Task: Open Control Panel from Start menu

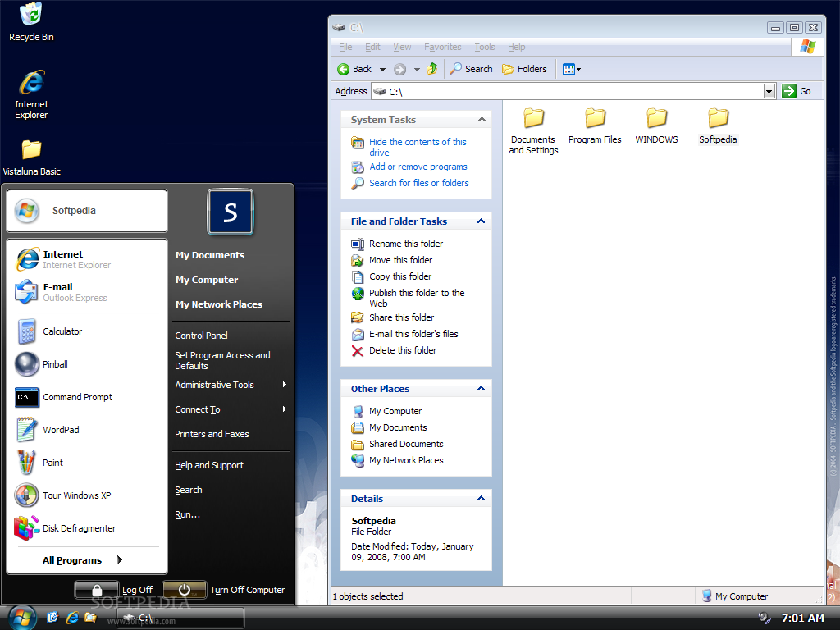Action: [201, 336]
